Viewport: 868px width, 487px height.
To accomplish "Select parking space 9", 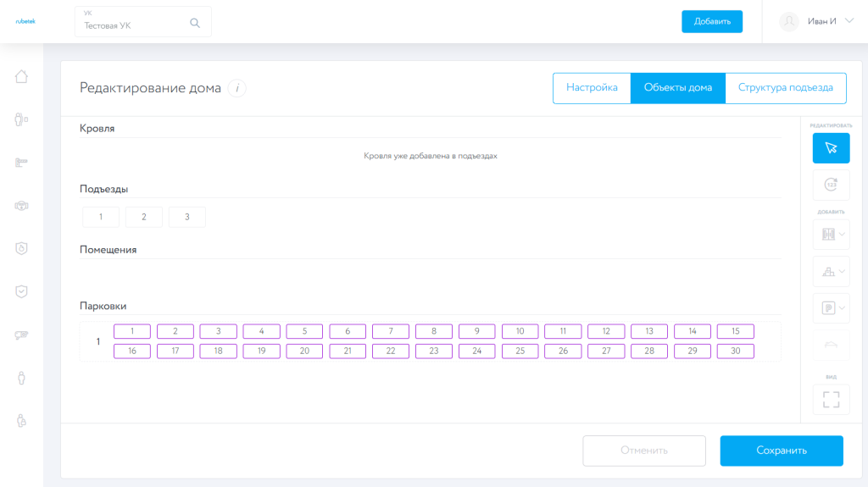I will (476, 331).
